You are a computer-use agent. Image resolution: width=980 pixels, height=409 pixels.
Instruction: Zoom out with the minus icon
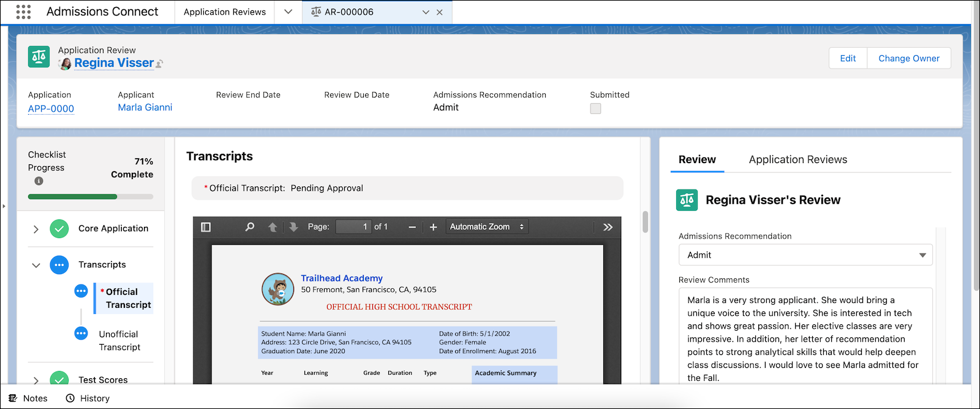(412, 227)
